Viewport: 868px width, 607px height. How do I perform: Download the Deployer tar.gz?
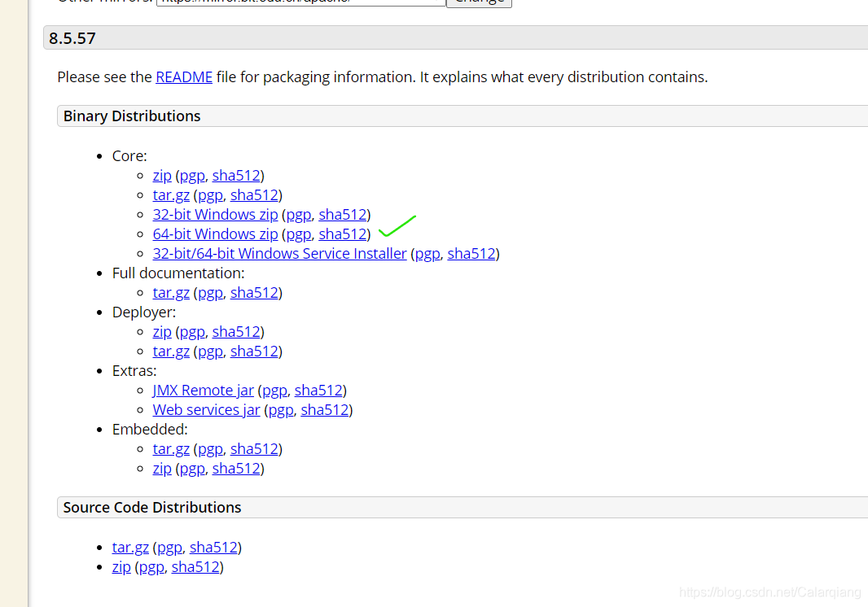[171, 352]
